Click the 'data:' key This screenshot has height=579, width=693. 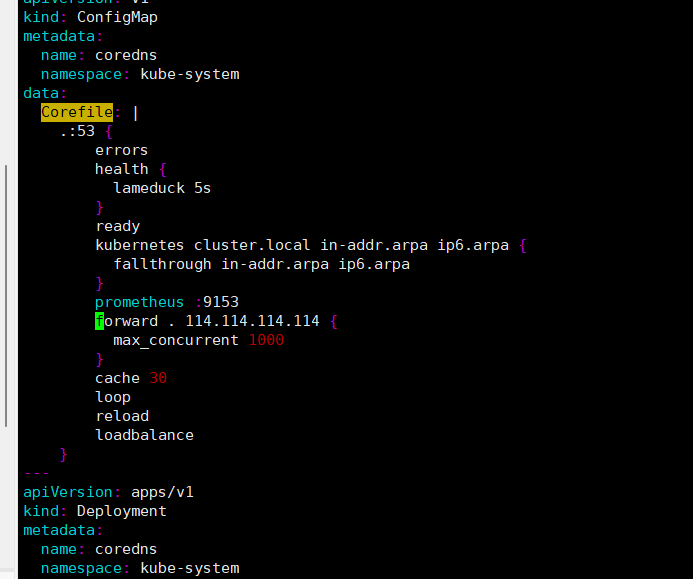(x=45, y=93)
